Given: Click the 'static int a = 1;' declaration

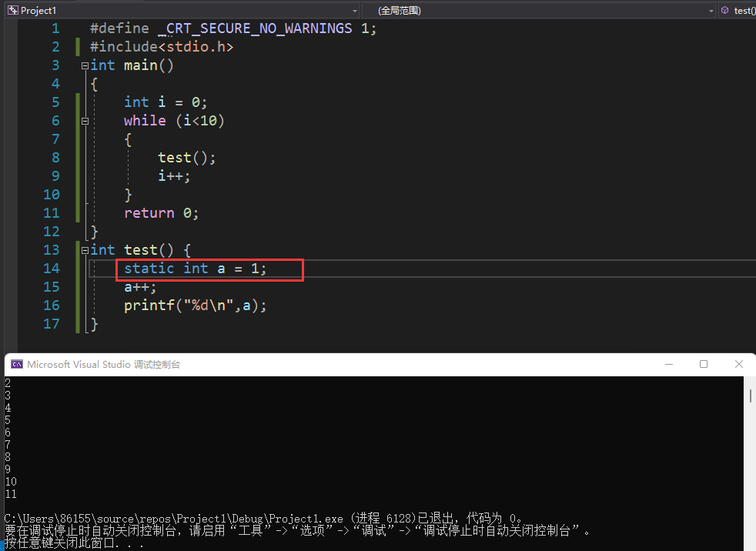Looking at the screenshot, I should point(196,269).
